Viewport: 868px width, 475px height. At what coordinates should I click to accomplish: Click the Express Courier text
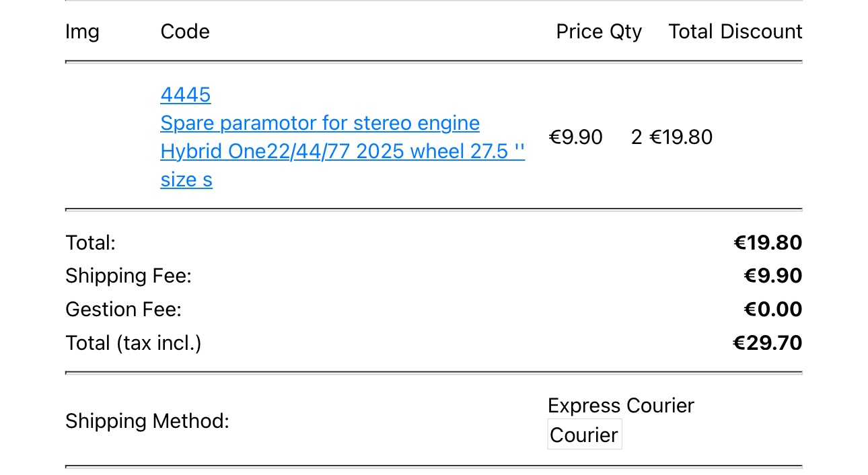(620, 406)
